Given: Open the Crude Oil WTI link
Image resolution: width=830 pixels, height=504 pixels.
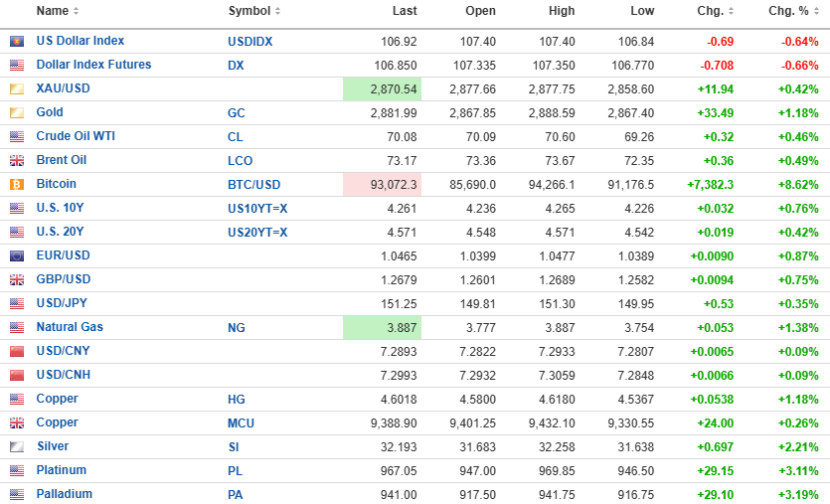Looking at the screenshot, I should pyautogui.click(x=76, y=136).
